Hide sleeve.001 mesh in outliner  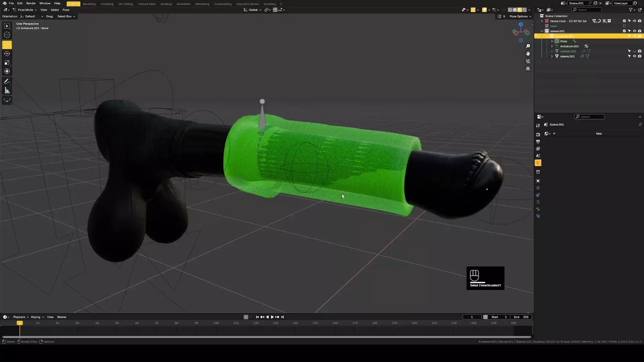click(634, 56)
